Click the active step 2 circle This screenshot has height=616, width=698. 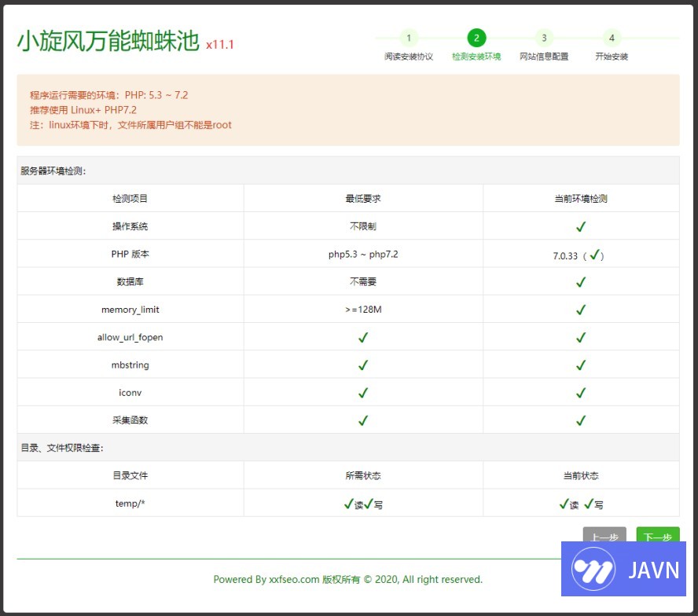(476, 38)
